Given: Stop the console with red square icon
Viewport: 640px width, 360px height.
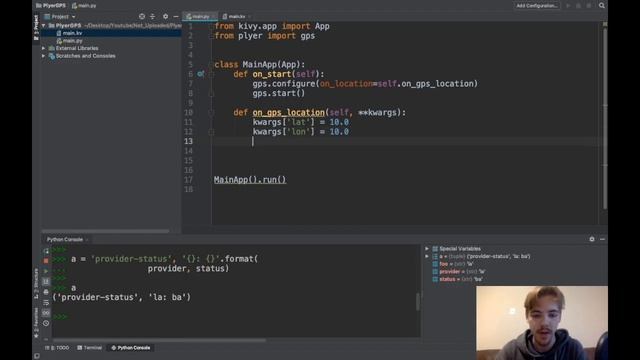Looking at the screenshot, I should [x=46, y=260].
